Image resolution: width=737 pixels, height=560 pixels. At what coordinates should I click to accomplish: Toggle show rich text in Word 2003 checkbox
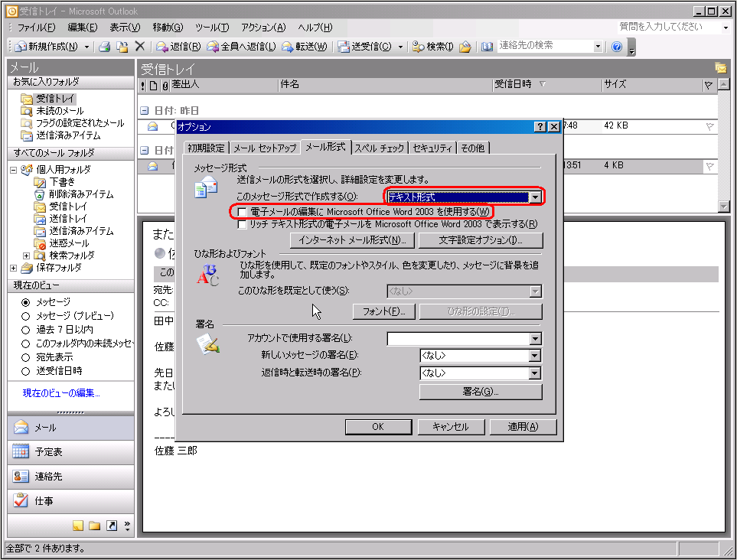point(242,225)
